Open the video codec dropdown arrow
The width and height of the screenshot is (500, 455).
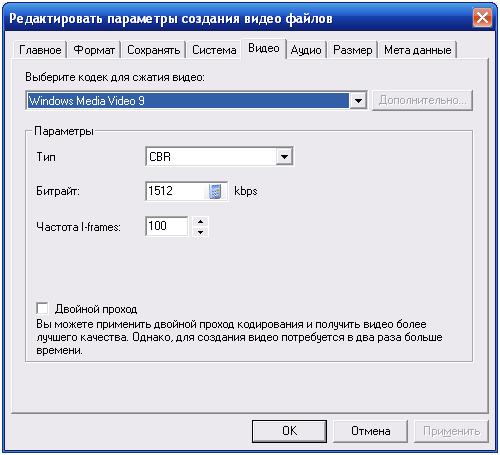pyautogui.click(x=358, y=100)
